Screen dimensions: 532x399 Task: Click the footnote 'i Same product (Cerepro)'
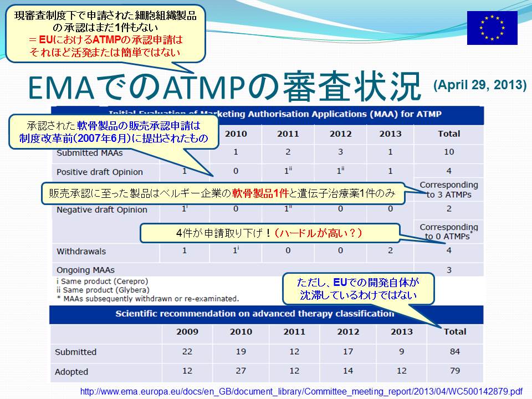102,282
